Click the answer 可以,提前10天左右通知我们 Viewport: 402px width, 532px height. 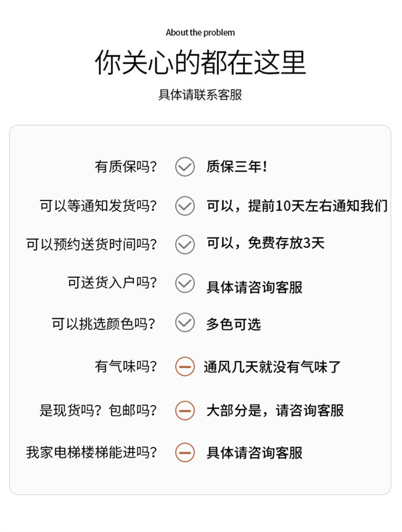point(297,206)
